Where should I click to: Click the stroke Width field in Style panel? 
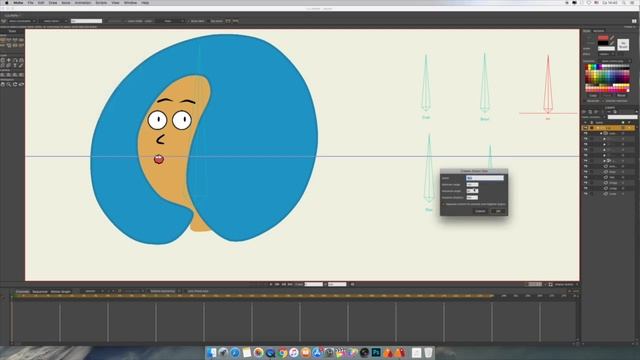(606, 49)
